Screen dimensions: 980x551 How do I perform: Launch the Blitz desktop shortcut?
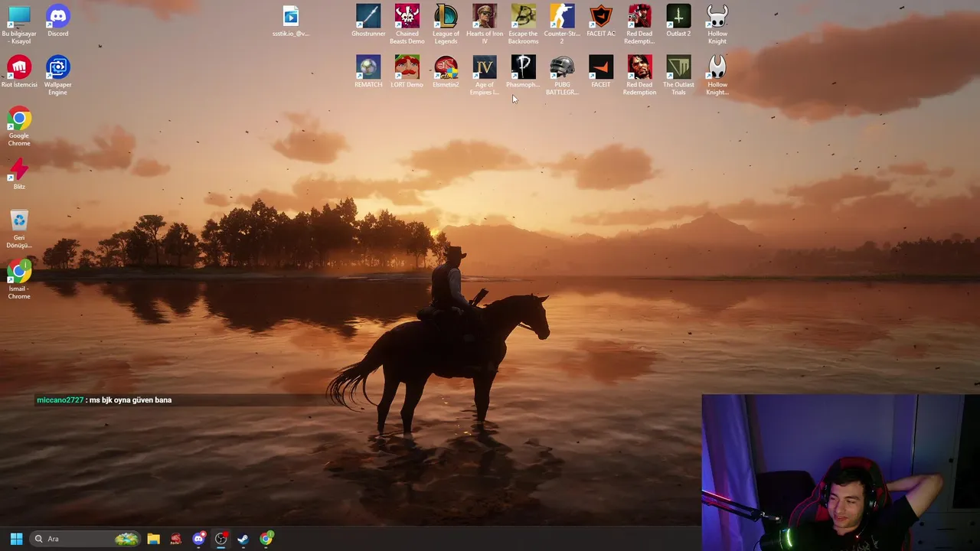tap(19, 174)
